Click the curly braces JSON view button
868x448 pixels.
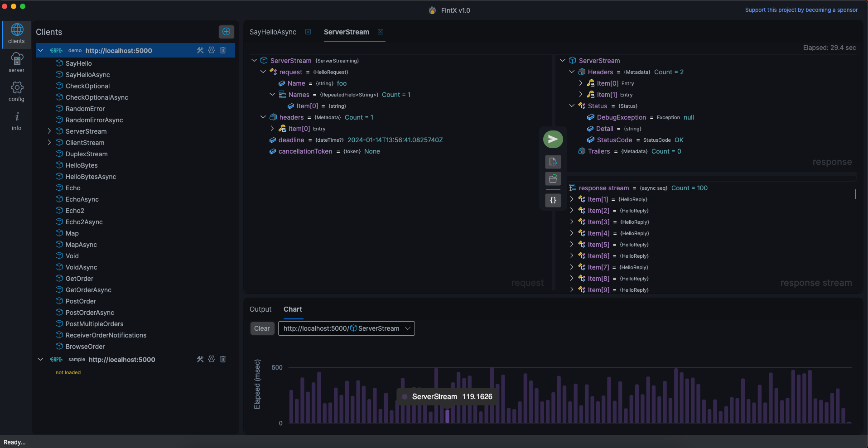click(553, 200)
